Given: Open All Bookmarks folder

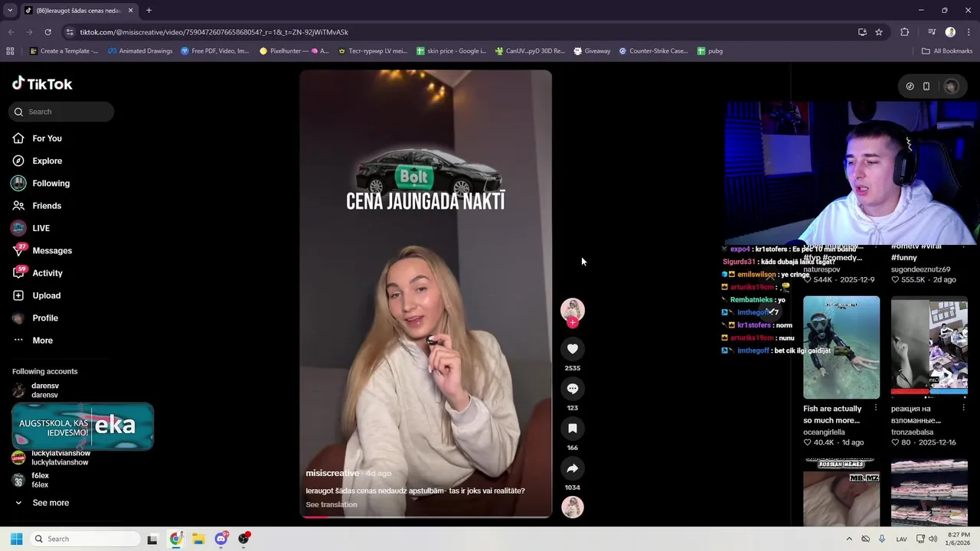Looking at the screenshot, I should point(946,51).
